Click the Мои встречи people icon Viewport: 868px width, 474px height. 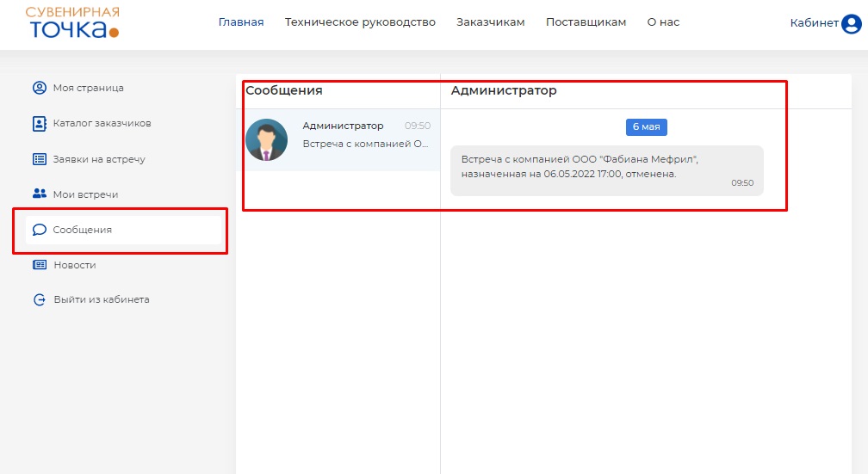click(x=39, y=194)
